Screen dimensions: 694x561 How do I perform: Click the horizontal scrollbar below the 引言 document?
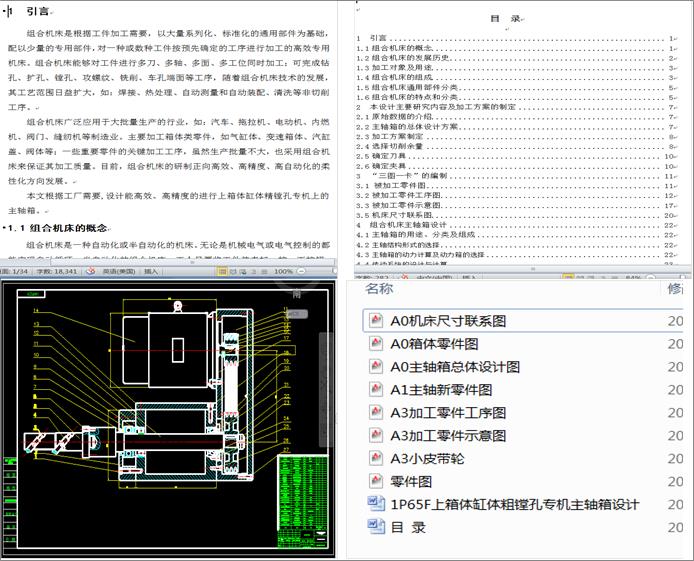[x=192, y=262]
